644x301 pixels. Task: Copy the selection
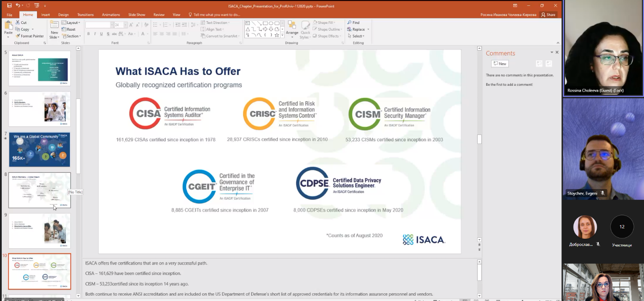click(23, 29)
